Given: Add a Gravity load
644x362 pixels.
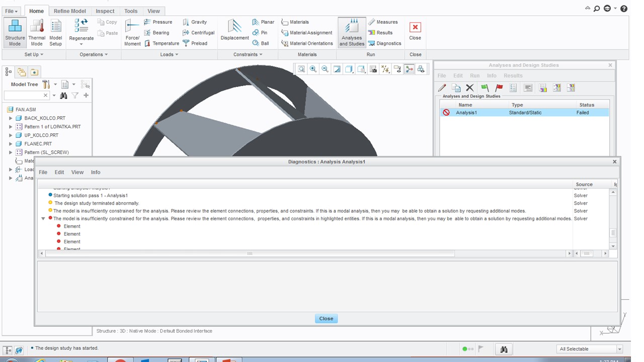Looking at the screenshot, I should point(195,22).
